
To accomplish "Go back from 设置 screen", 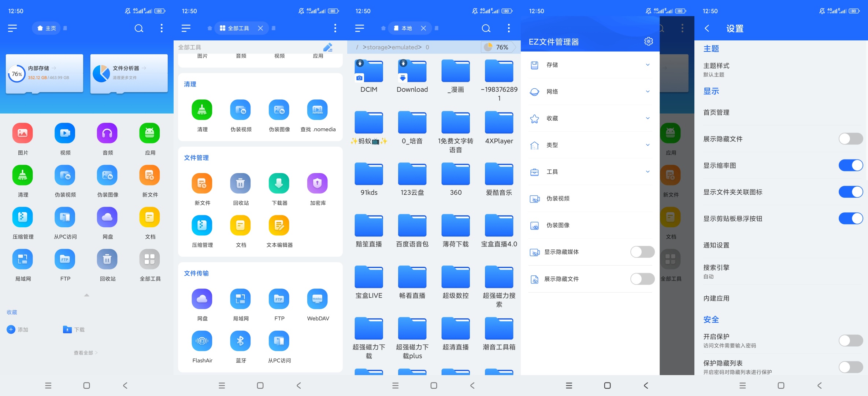I will point(707,28).
